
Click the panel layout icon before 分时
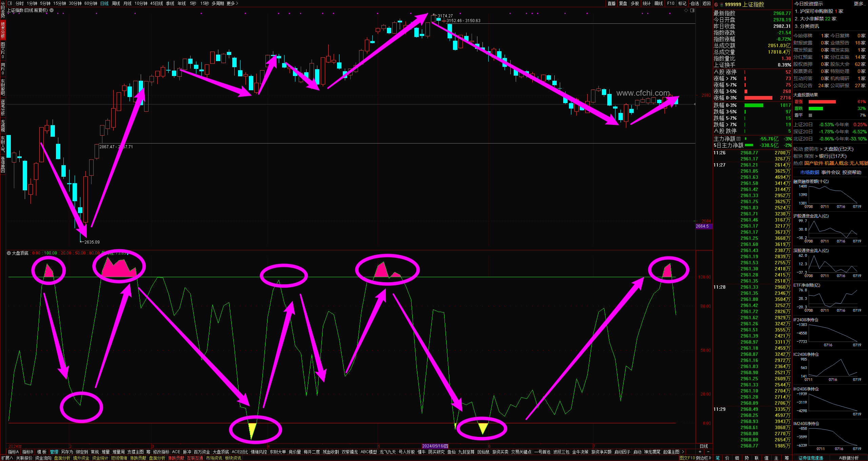point(10,3)
